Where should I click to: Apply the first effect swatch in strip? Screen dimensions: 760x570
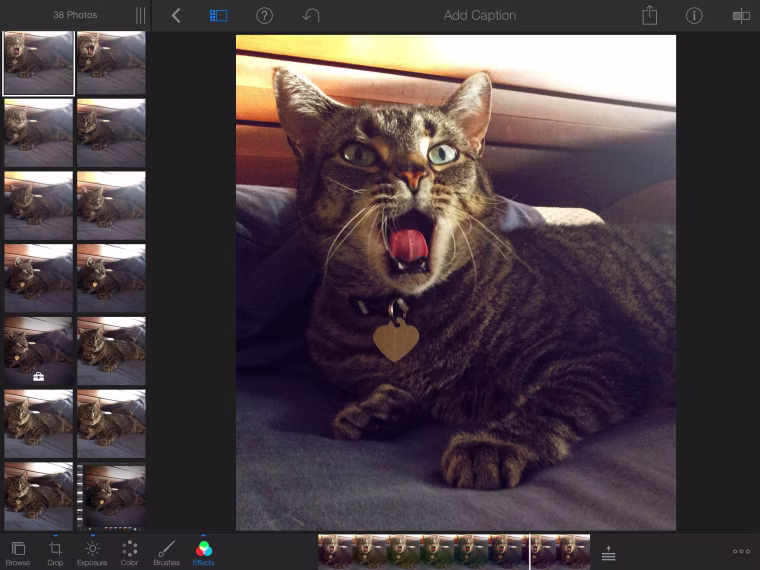pyautogui.click(x=335, y=552)
